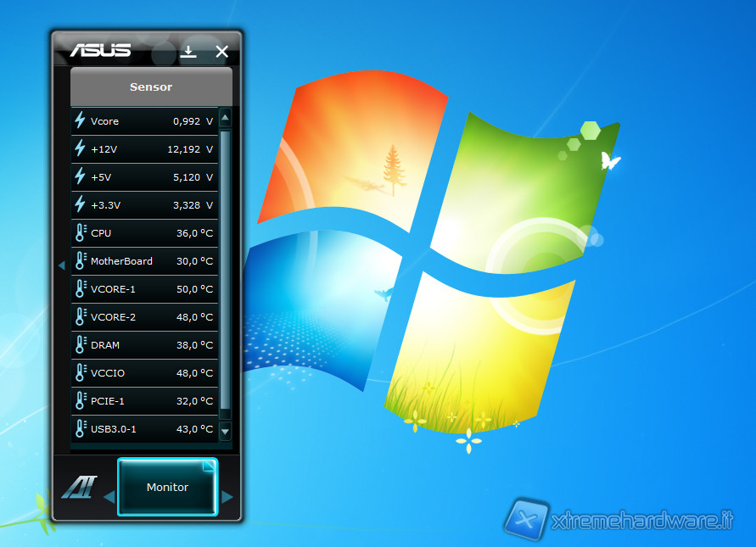Click the sensor list scrollbar thumb
Image resolution: width=756 pixels, height=547 pixels.
click(225, 271)
